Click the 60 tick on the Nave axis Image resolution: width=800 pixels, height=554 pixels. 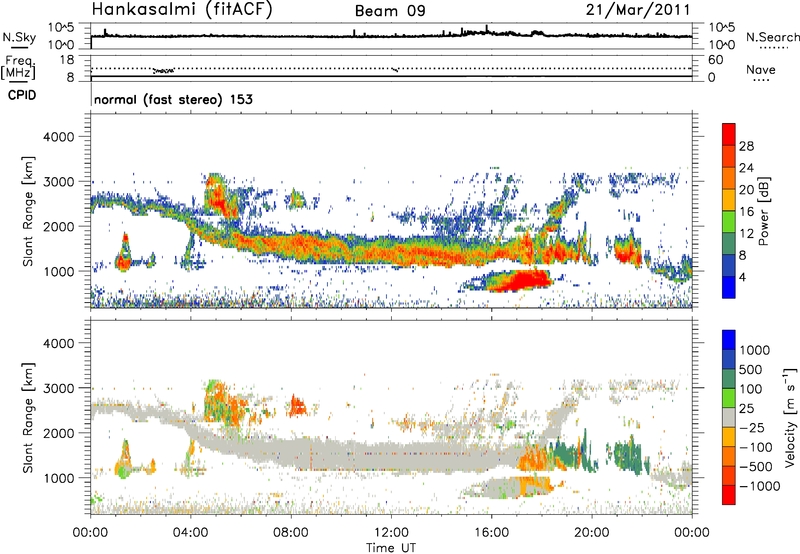tap(715, 60)
